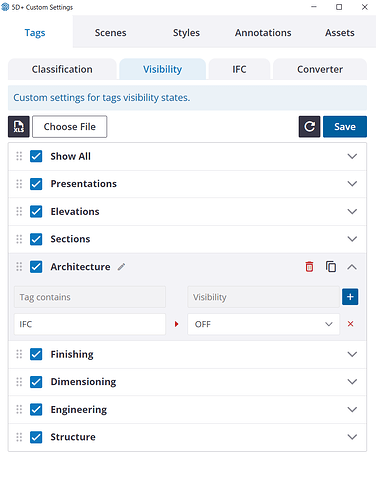Viewport: 376px width, 500px height.
Task: Open the Converter sub-tab
Action: pos(320,69)
